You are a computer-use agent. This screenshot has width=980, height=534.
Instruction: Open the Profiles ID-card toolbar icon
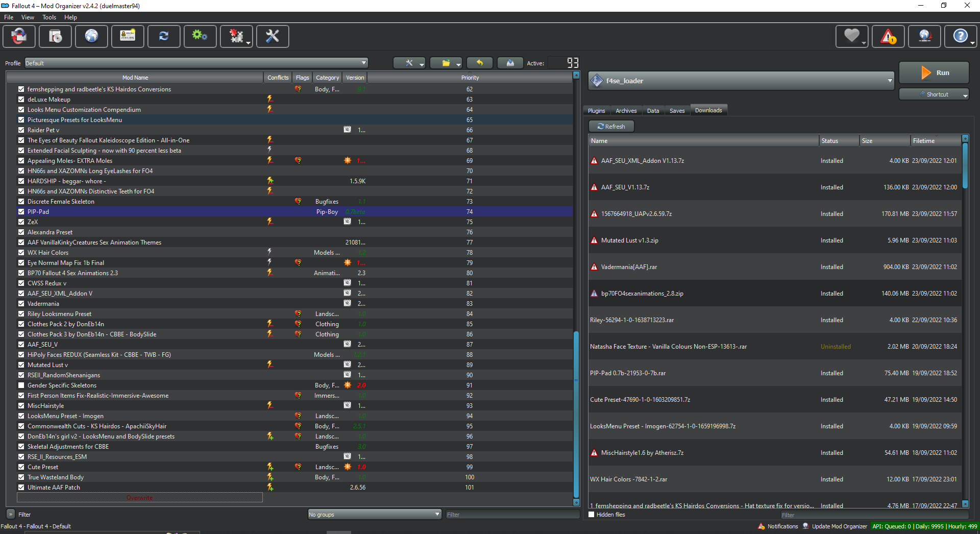pos(128,36)
